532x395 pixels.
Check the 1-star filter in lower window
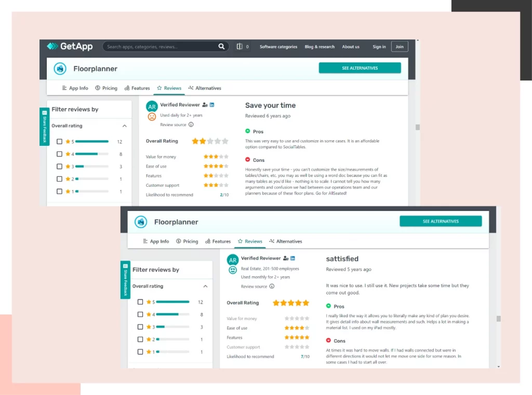coord(140,351)
